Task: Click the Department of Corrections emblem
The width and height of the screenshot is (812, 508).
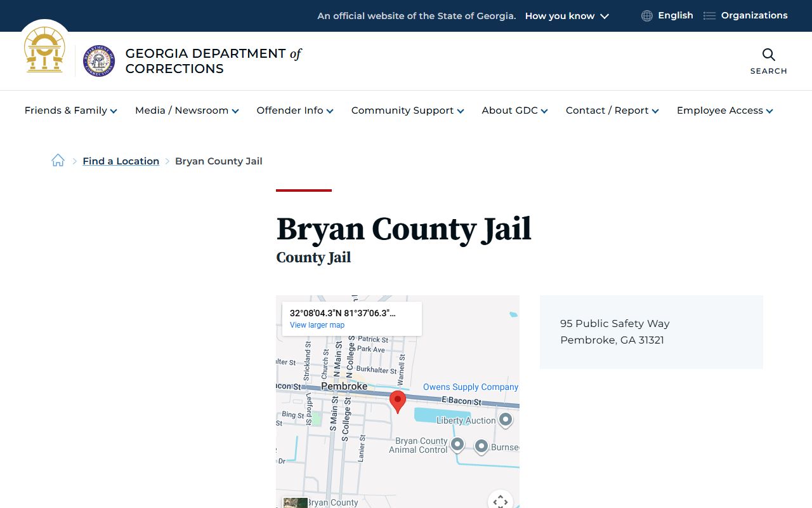Action: [x=99, y=61]
